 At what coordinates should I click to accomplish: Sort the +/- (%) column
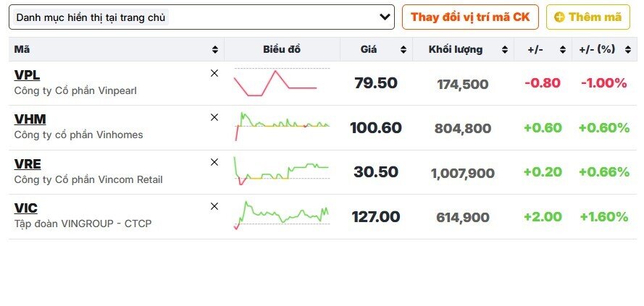[627, 50]
